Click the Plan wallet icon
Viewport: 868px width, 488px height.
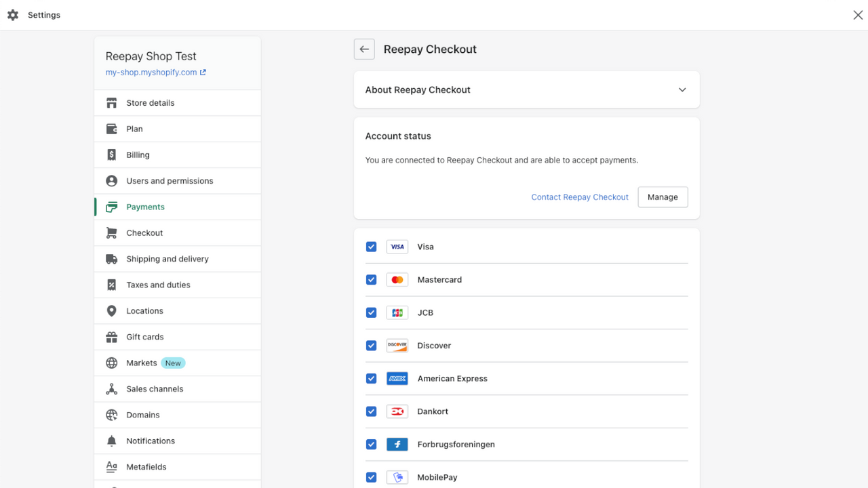[x=112, y=129]
